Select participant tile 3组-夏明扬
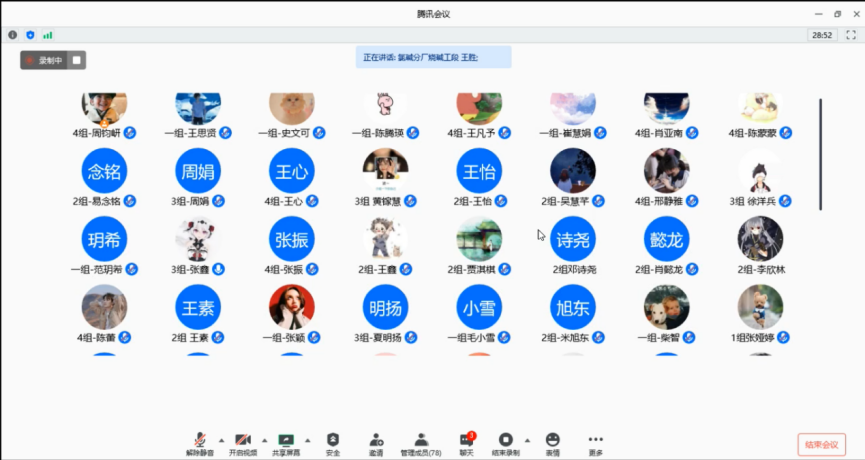 pos(385,308)
